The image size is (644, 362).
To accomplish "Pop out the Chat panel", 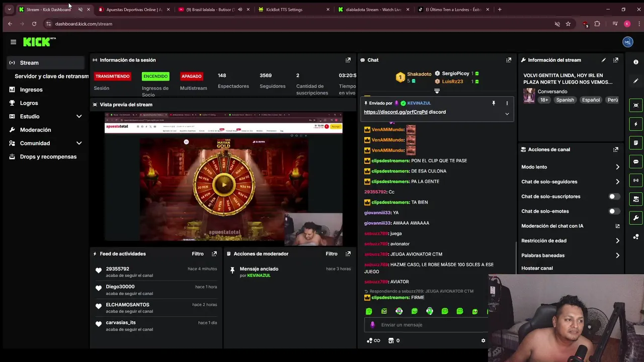I will 508,60.
